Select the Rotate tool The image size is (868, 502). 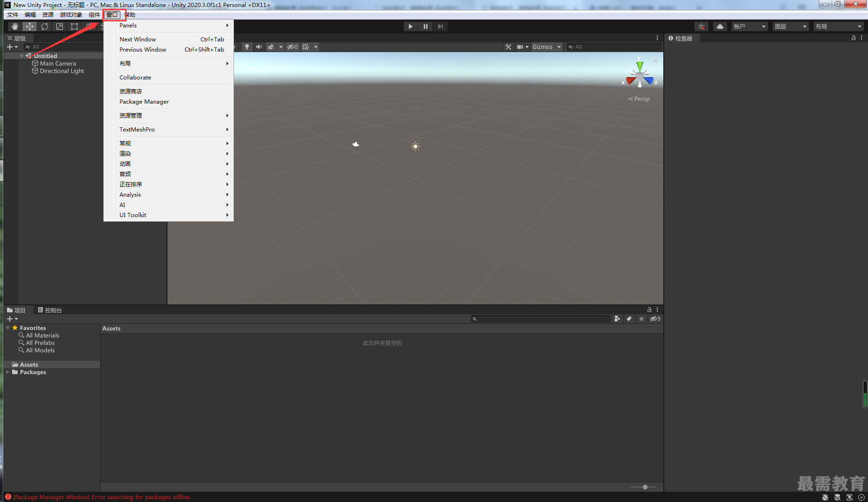[x=45, y=26]
